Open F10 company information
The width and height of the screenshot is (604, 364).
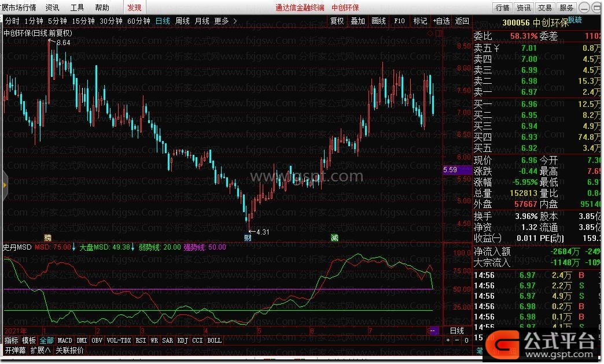[399, 21]
